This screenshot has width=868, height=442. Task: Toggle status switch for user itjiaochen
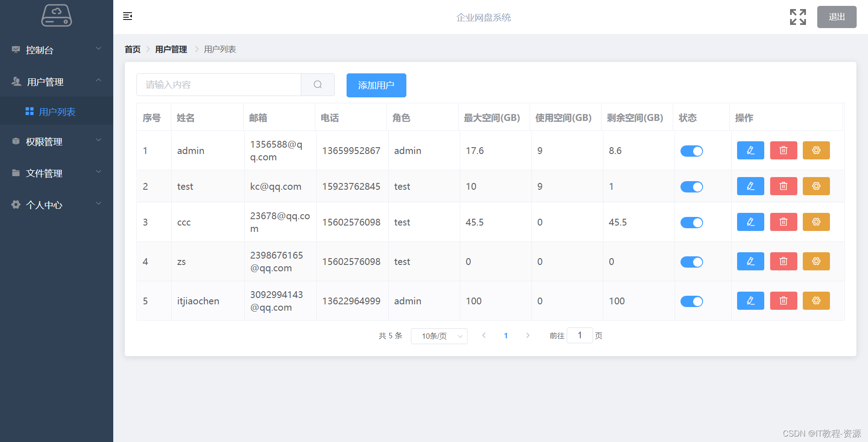click(x=691, y=301)
